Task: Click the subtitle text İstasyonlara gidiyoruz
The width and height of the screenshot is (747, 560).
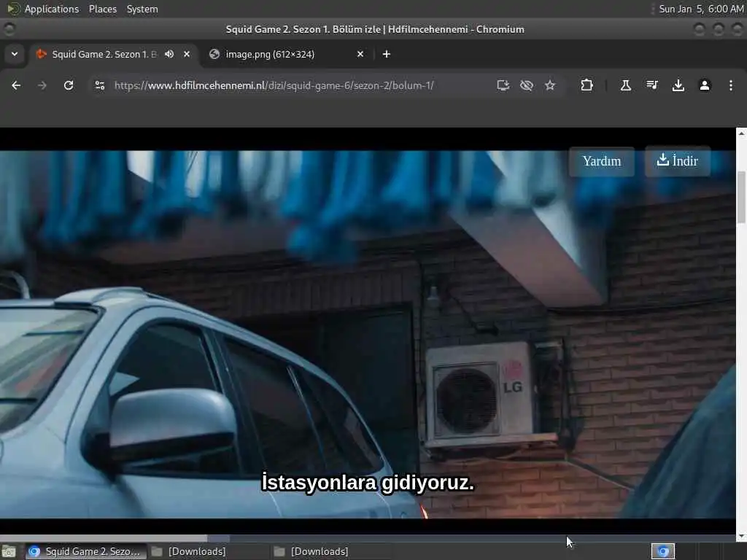Action: pyautogui.click(x=368, y=483)
